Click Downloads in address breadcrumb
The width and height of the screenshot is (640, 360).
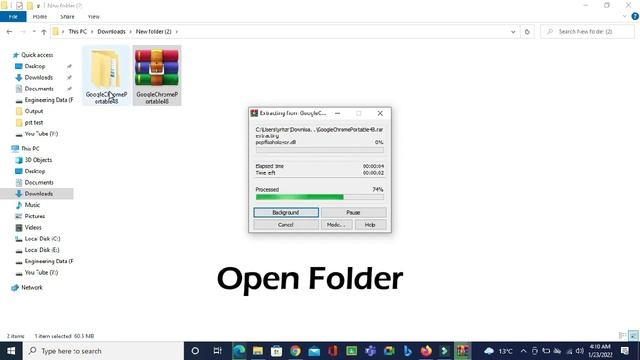111,31
